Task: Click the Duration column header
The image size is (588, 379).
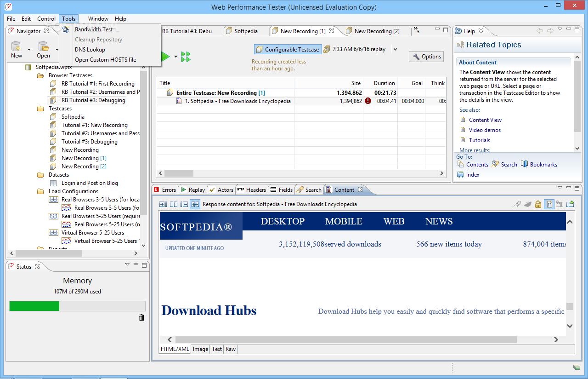Action: (x=384, y=83)
